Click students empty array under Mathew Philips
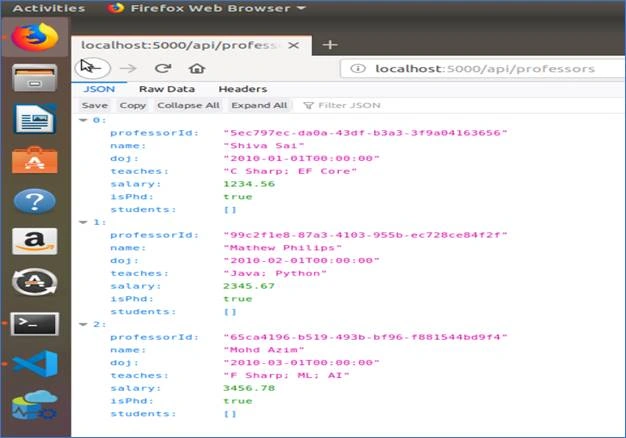This screenshot has width=626, height=438. coord(230,312)
